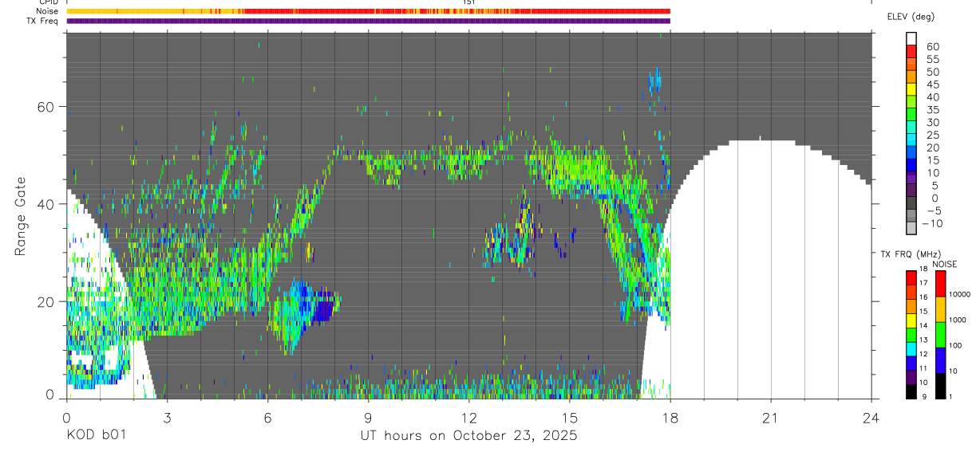Screen dimensions: 980x452
Task: Click the 'UT hours on October 23, 2025' axis title
Action: tap(468, 435)
